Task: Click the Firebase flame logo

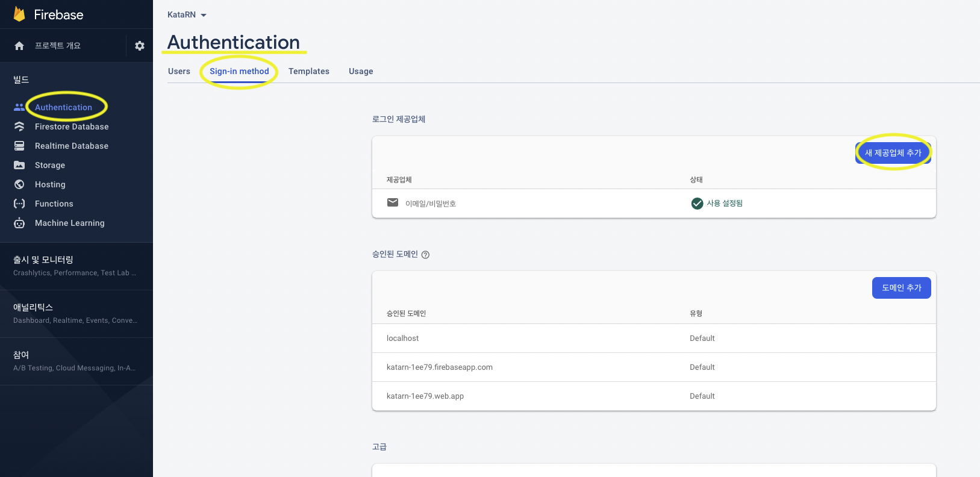Action: (x=19, y=14)
